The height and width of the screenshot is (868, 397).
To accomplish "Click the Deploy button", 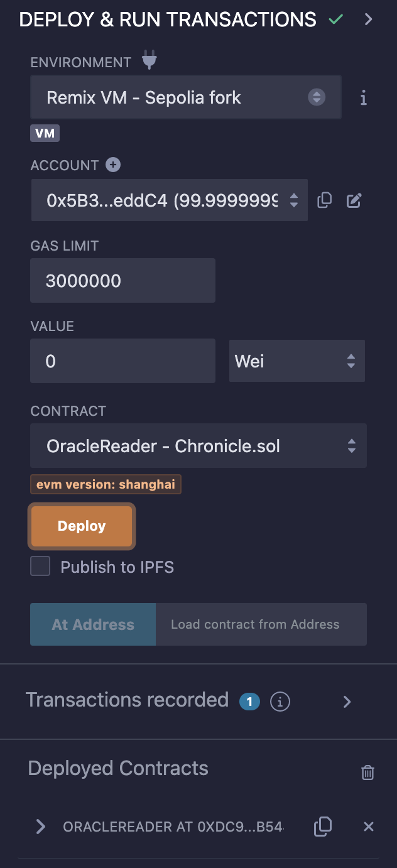I will [81, 526].
